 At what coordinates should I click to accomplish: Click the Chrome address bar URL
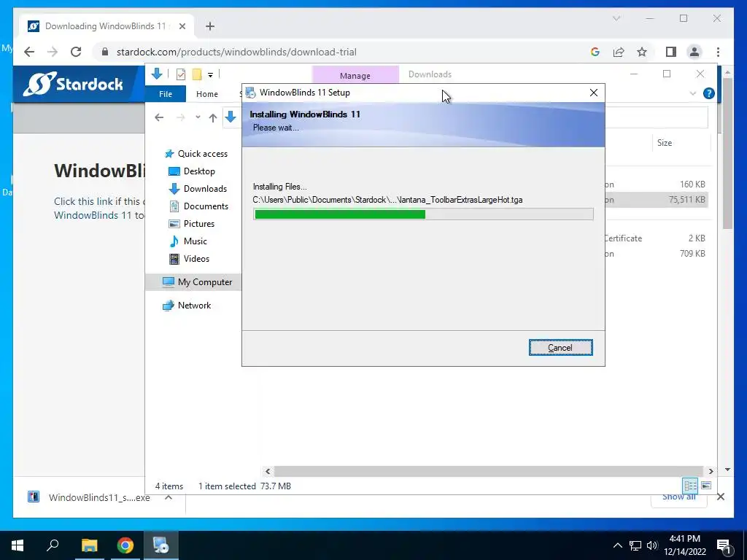pyautogui.click(x=236, y=52)
